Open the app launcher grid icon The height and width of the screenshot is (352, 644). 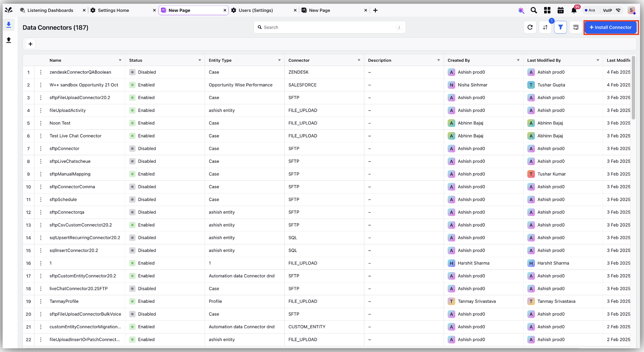(547, 10)
